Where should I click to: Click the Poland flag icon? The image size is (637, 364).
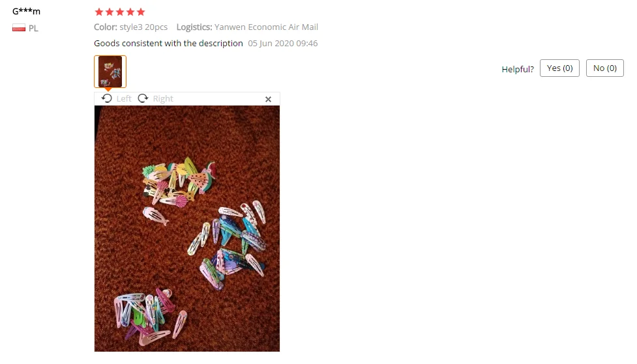pos(19,27)
